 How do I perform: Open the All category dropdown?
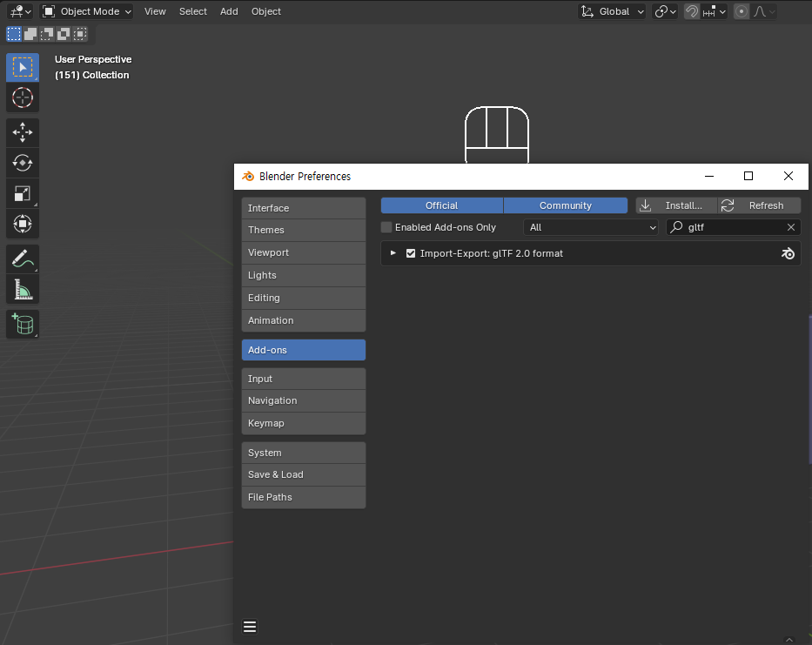click(x=591, y=227)
